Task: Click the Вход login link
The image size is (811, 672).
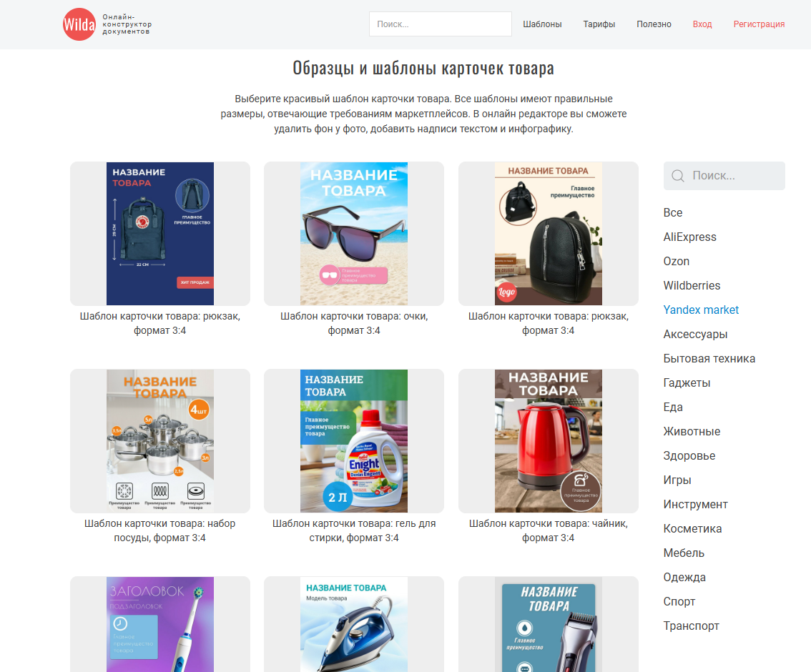Action: 702,24
